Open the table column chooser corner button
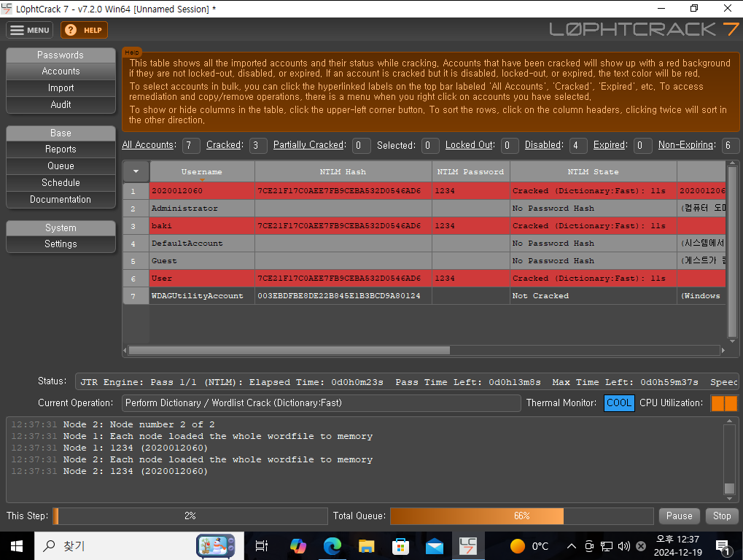Screen dimensions: 743x560 point(136,171)
